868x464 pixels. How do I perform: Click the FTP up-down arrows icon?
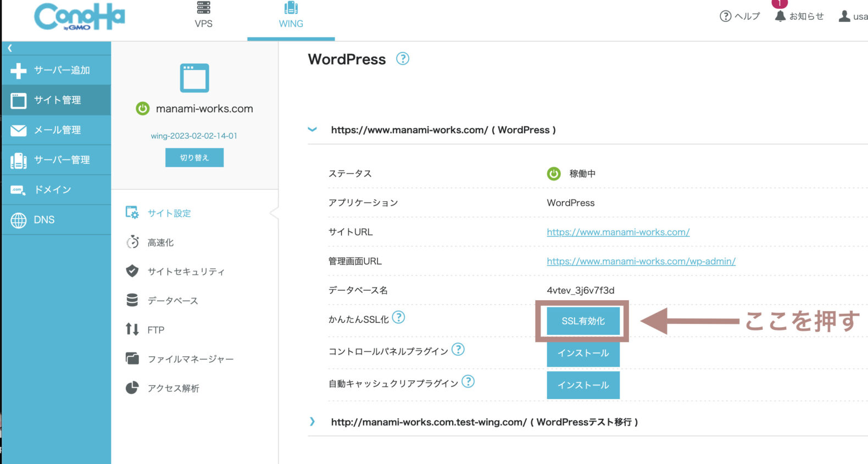pyautogui.click(x=132, y=329)
